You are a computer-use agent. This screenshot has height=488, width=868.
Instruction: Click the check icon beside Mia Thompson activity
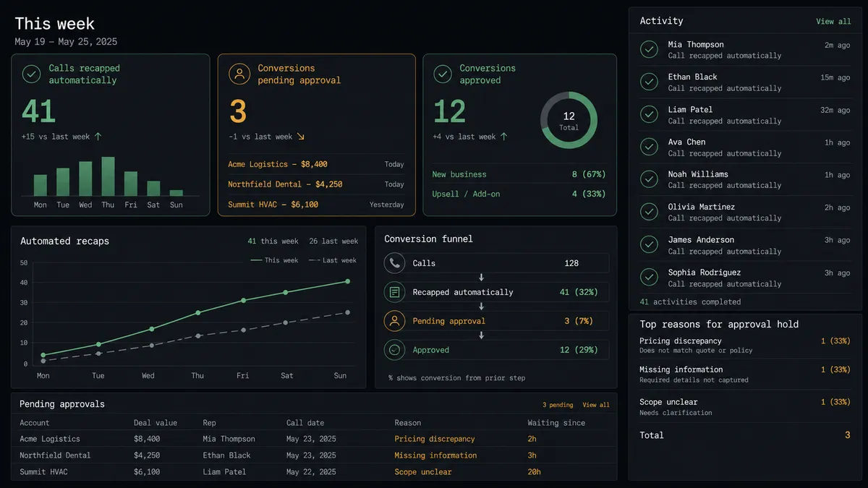[x=649, y=50]
